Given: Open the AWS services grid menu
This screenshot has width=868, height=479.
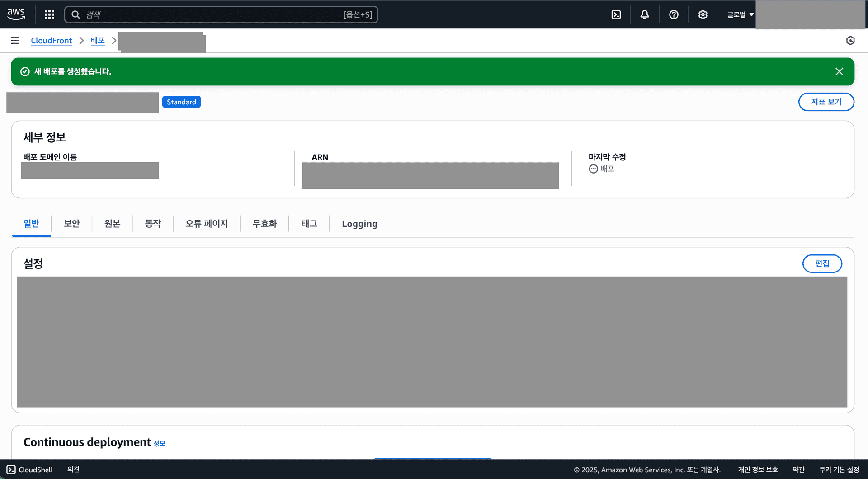Looking at the screenshot, I should 49,14.
